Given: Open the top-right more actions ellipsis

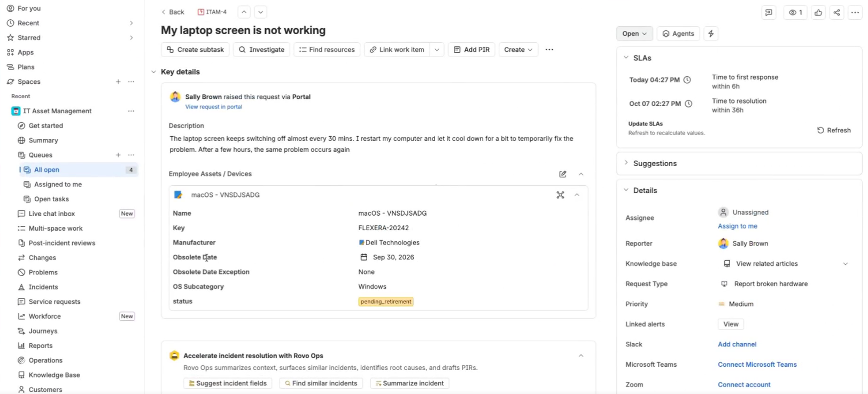Looking at the screenshot, I should (855, 12).
